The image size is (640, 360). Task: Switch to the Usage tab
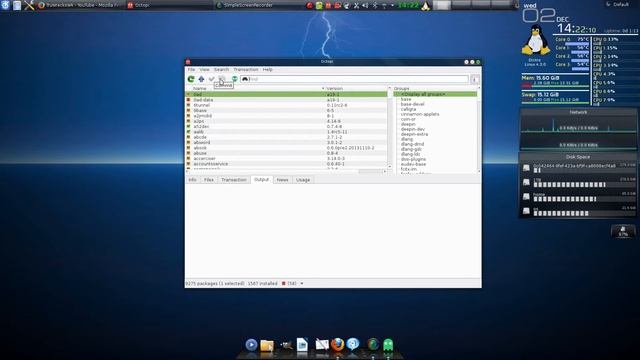pyautogui.click(x=303, y=180)
